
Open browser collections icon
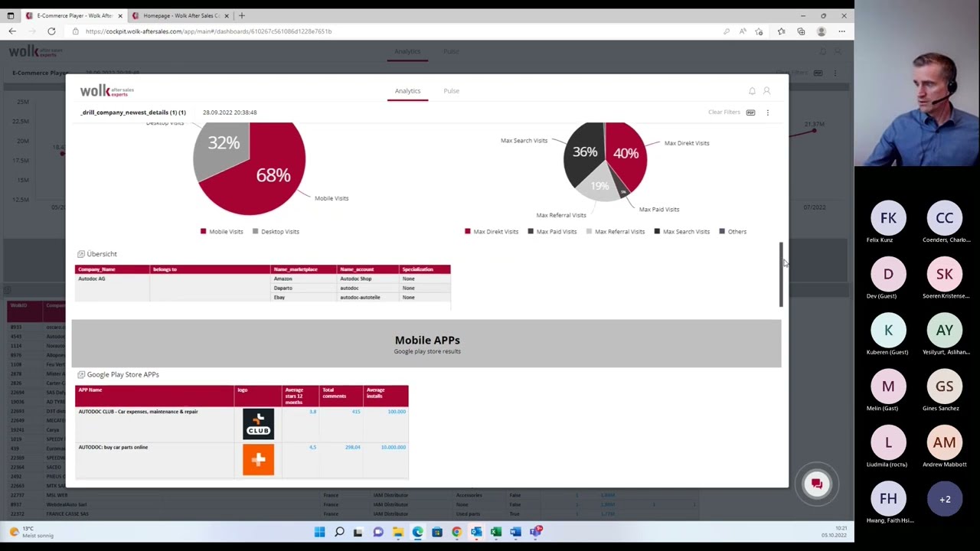[801, 31]
